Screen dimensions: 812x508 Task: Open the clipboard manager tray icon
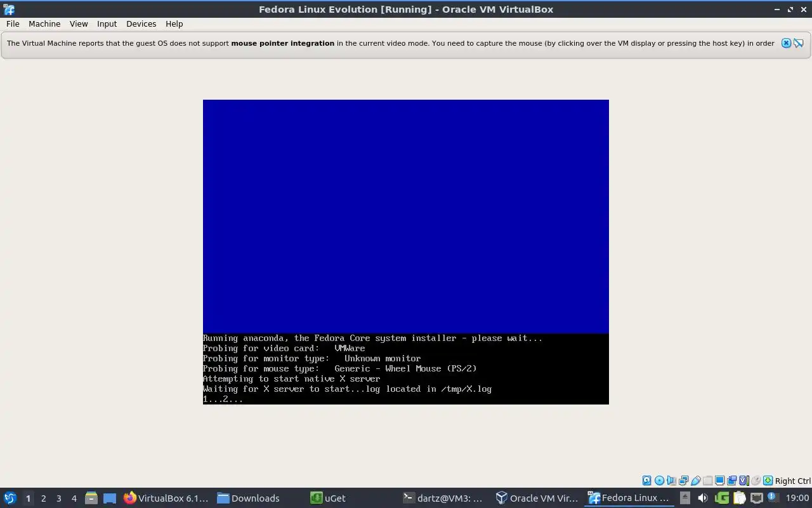(x=740, y=498)
